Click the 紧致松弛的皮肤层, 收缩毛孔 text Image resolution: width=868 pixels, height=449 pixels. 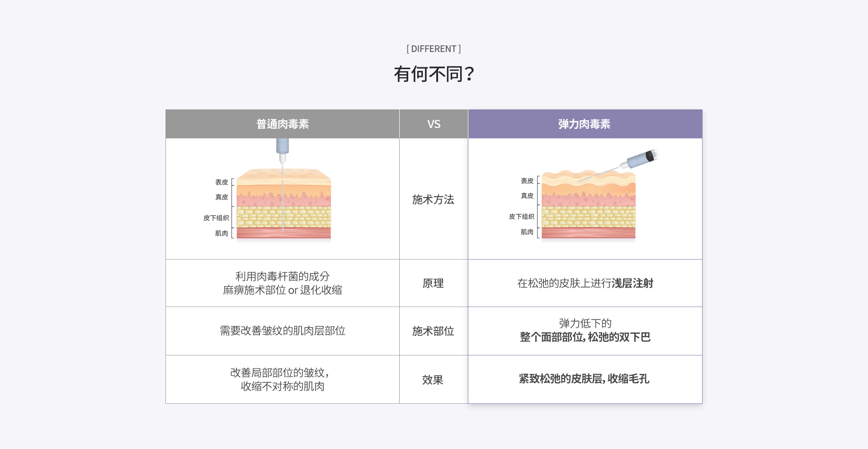pos(584,379)
